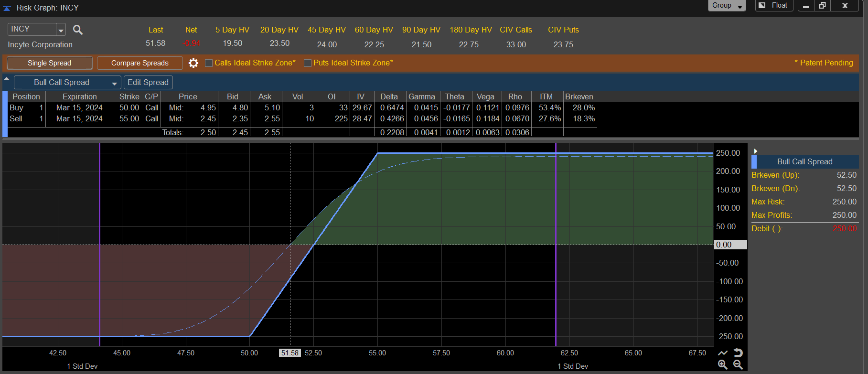Click the reset graph arrow icon
The height and width of the screenshot is (374, 868).
pos(738,353)
